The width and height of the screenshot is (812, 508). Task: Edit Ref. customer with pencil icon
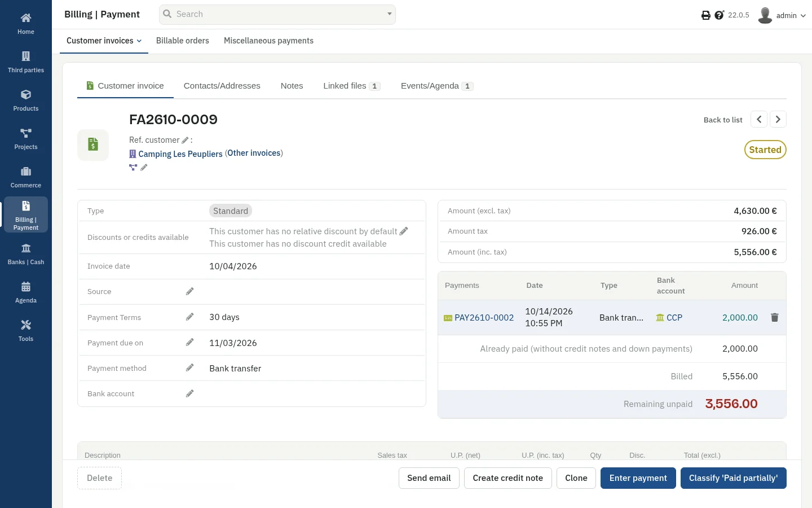(185, 140)
